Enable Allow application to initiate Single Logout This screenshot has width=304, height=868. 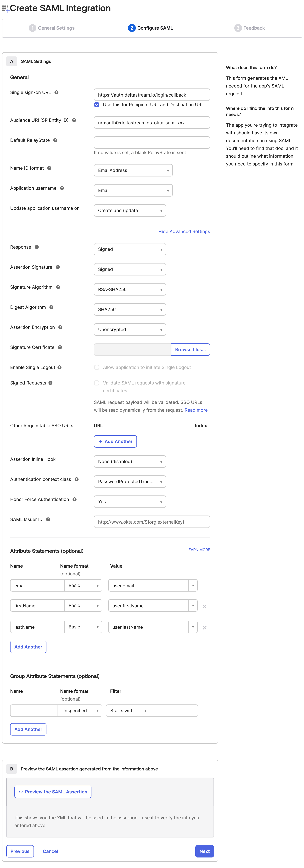pos(97,367)
